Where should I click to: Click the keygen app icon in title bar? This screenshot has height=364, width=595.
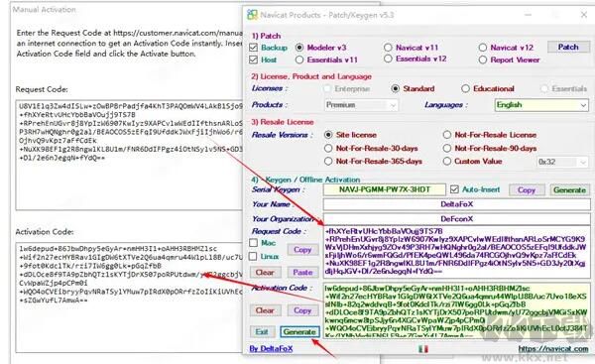click(252, 15)
